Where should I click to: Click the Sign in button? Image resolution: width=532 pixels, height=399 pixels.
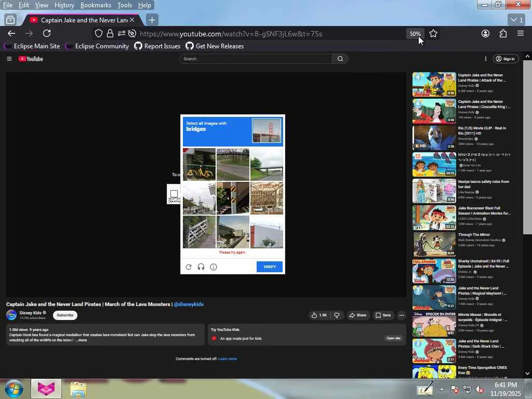(506, 59)
